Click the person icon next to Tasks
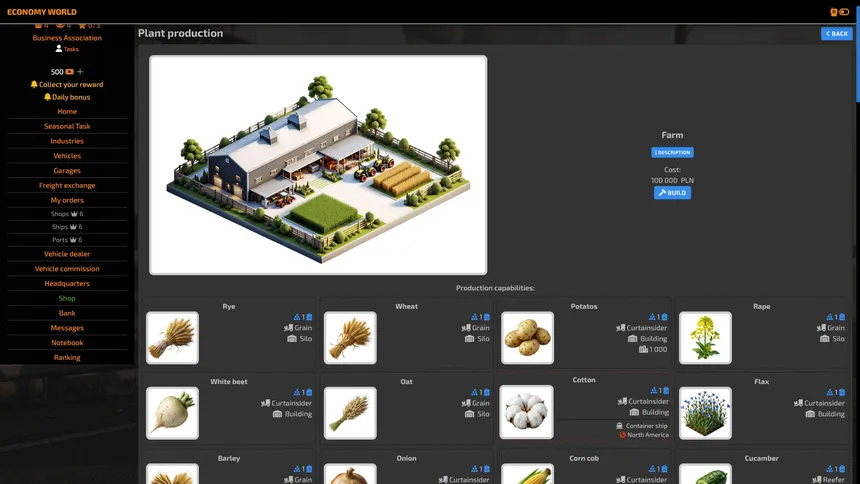Screen dimensions: 860x484 tap(59, 49)
